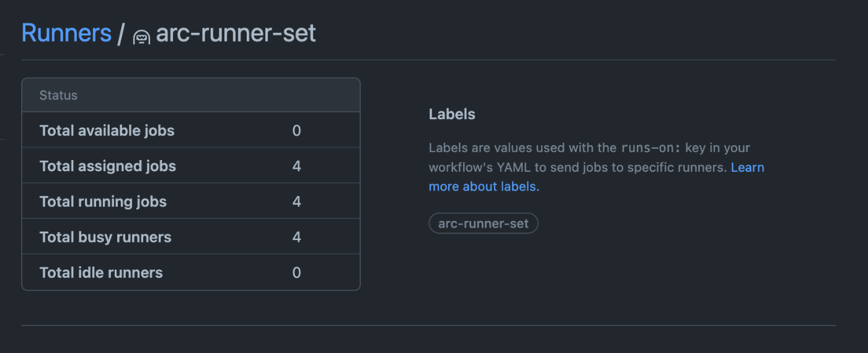Select the Total available jobs row
Screen dimensions: 868x353
click(x=191, y=130)
